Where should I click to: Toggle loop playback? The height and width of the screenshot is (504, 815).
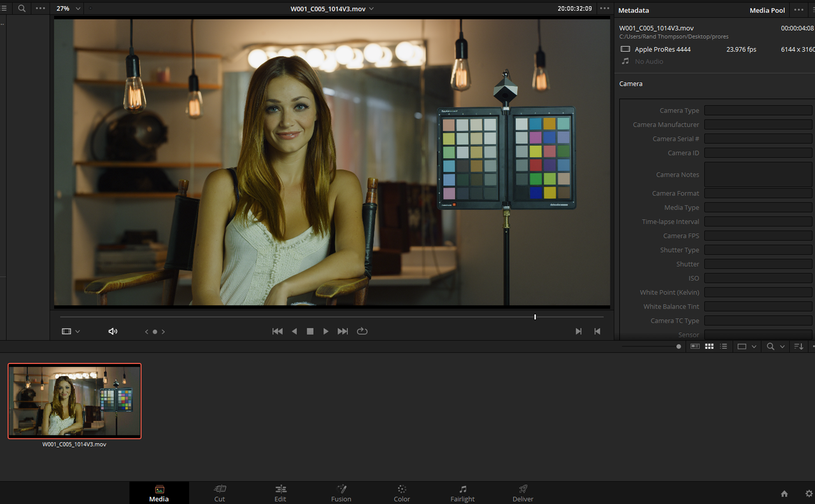pyautogui.click(x=362, y=332)
